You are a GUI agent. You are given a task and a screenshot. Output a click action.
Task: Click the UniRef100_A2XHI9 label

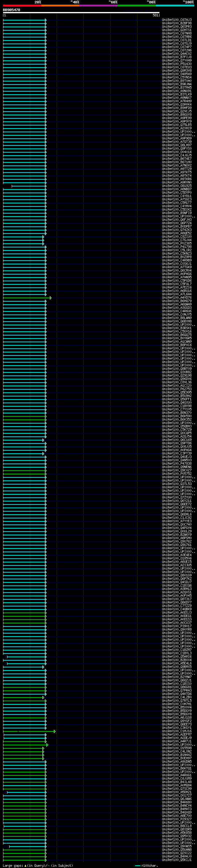tap(177, 128)
